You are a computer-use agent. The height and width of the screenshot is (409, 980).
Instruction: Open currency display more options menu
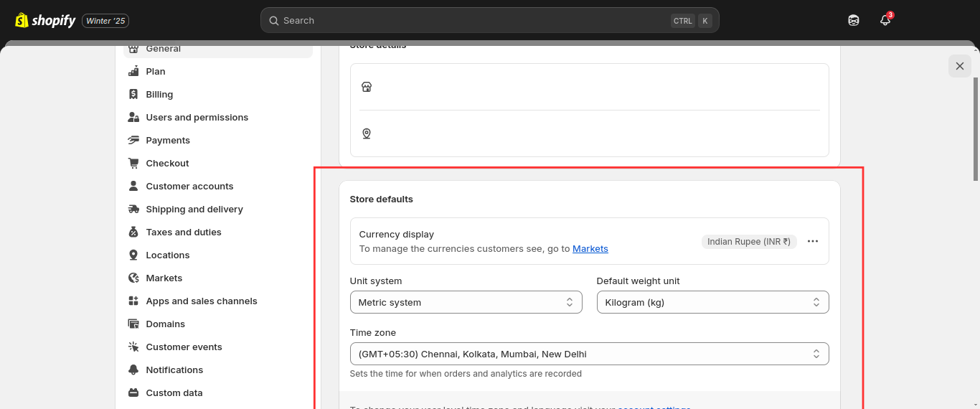tap(812, 242)
